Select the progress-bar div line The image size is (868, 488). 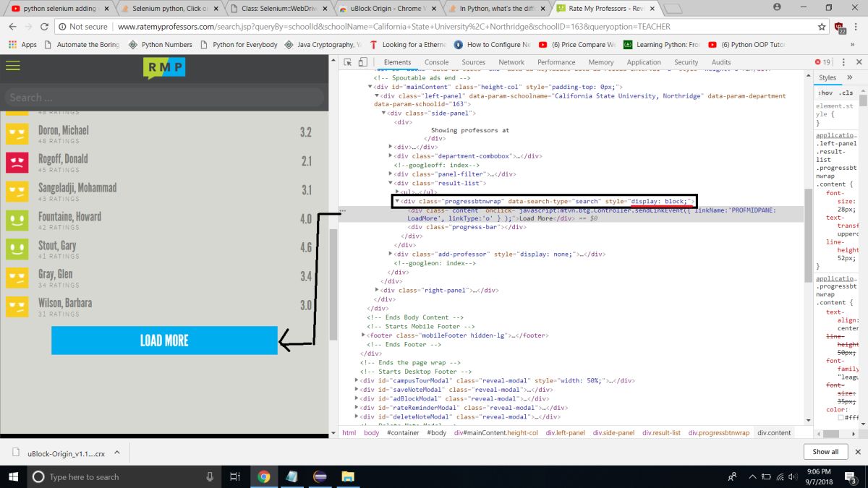click(x=466, y=227)
